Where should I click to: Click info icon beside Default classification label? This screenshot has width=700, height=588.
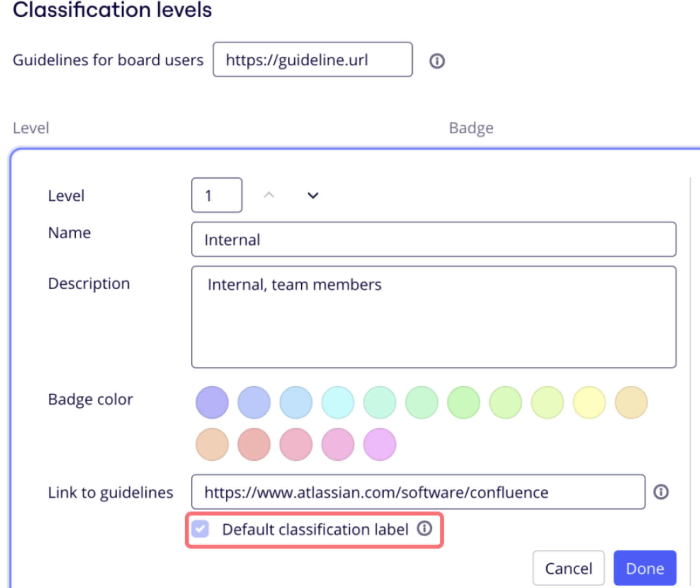click(424, 529)
